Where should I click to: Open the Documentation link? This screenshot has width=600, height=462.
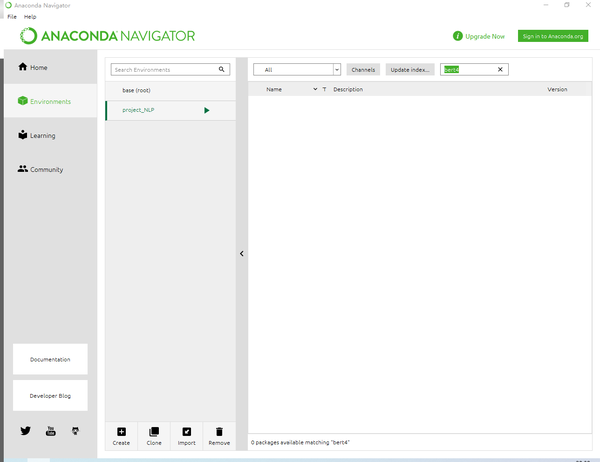point(50,359)
